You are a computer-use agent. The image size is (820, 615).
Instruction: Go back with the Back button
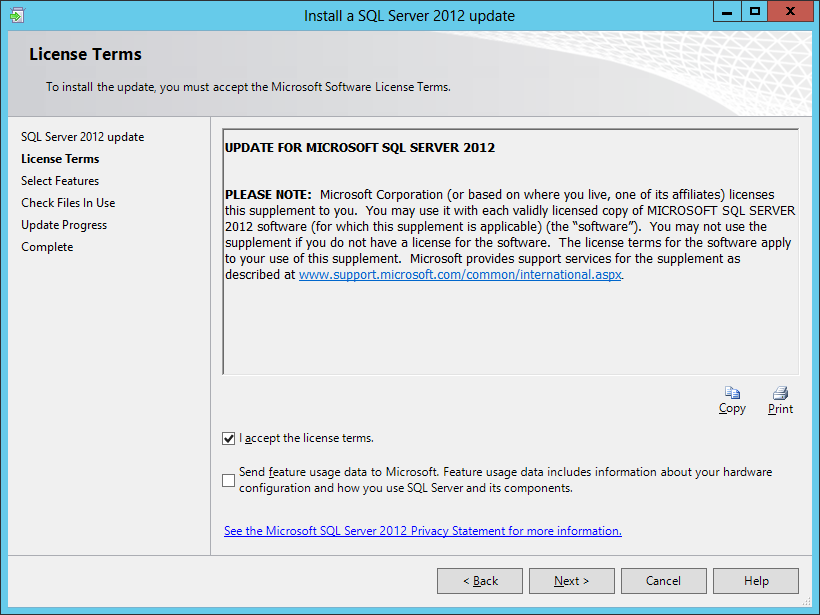pyautogui.click(x=480, y=581)
